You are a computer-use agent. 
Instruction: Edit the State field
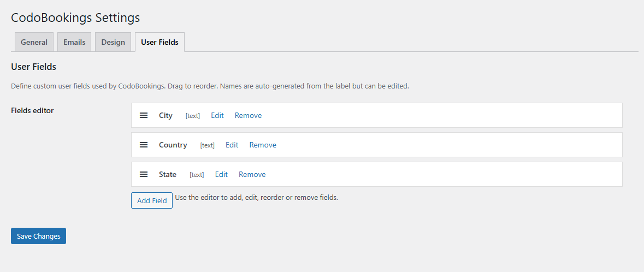[x=221, y=175]
